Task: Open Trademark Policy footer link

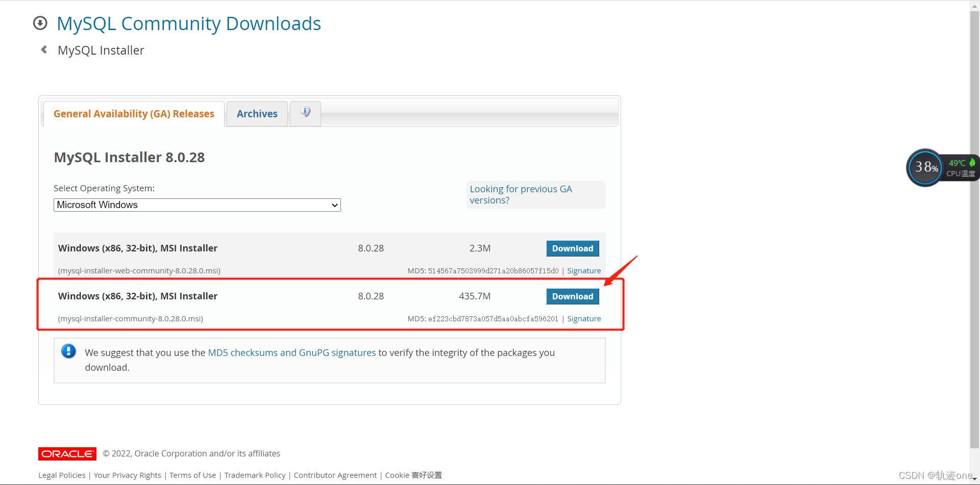Action: (x=255, y=475)
